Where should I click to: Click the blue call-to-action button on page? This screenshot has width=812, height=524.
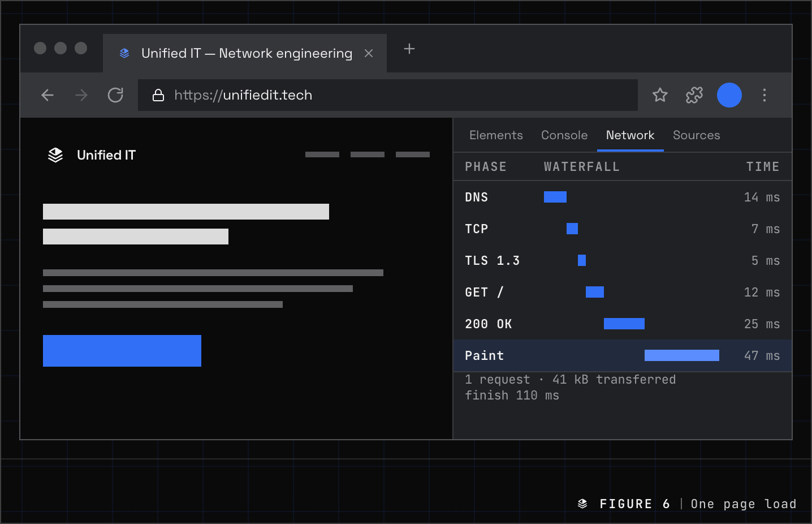pos(122,351)
